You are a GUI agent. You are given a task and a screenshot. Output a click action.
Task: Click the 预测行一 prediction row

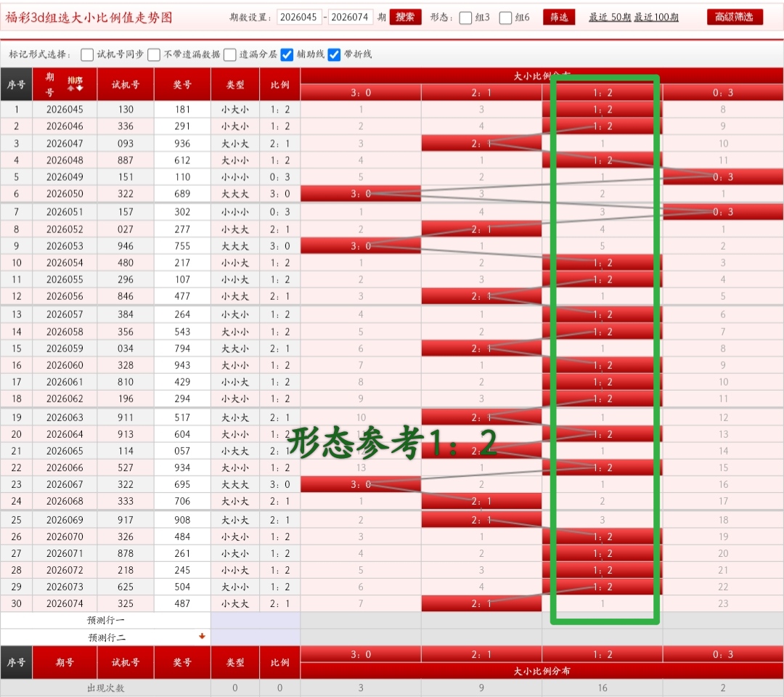(106, 620)
